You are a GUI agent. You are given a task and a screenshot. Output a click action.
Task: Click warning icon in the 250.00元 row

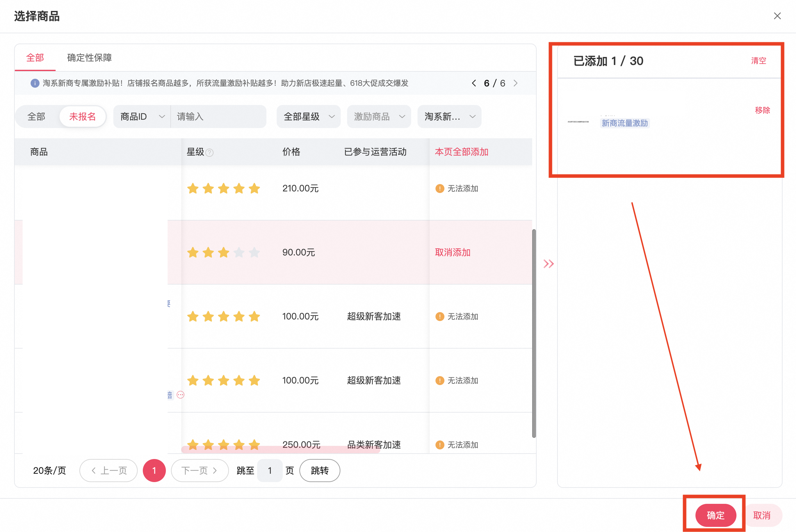440,445
